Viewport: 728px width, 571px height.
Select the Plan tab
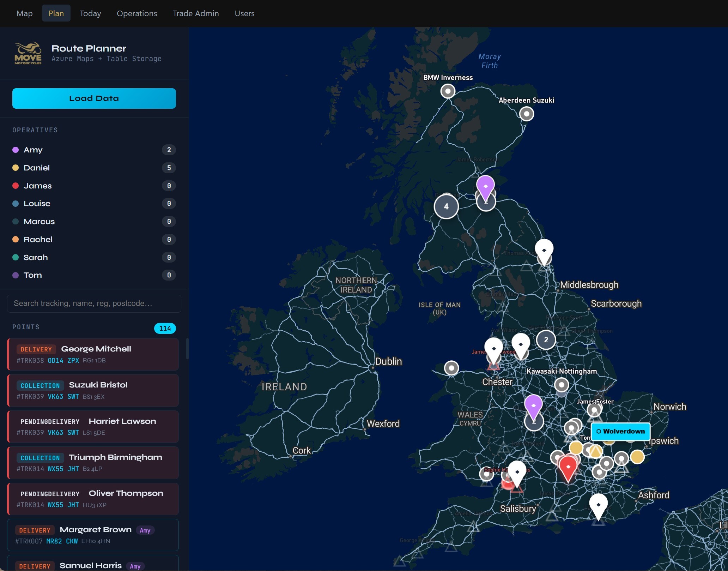[x=56, y=13]
